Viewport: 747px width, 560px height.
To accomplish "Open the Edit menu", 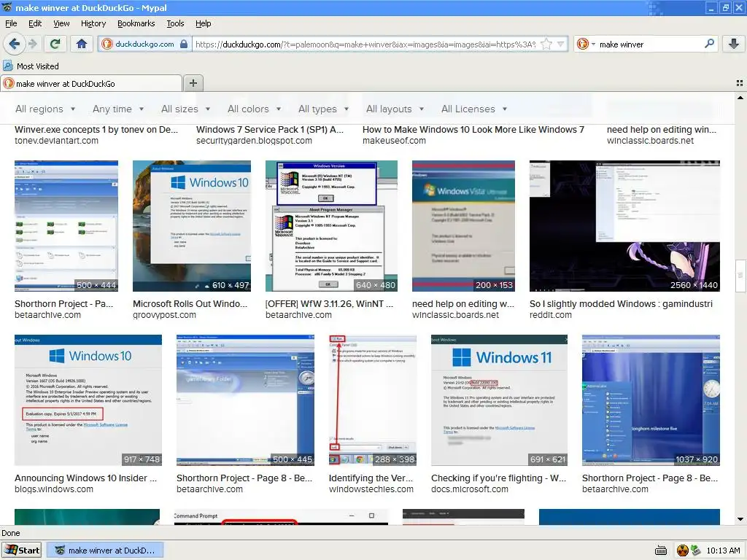I will (35, 23).
